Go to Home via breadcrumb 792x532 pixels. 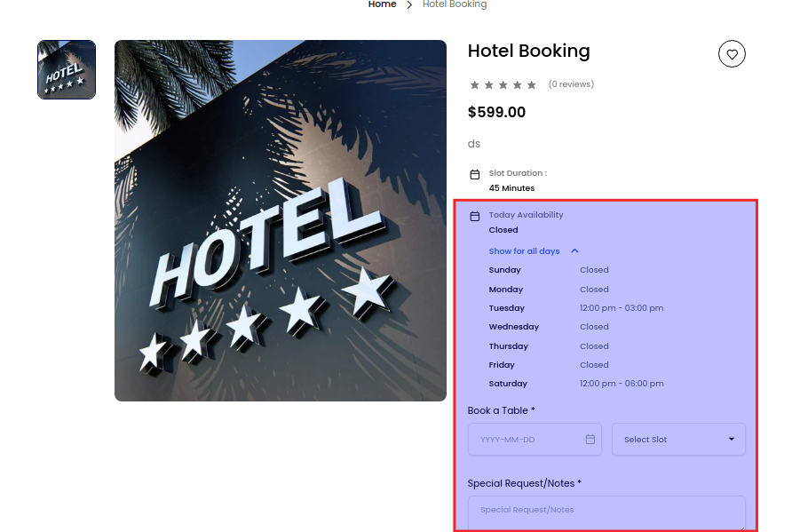pyautogui.click(x=382, y=4)
